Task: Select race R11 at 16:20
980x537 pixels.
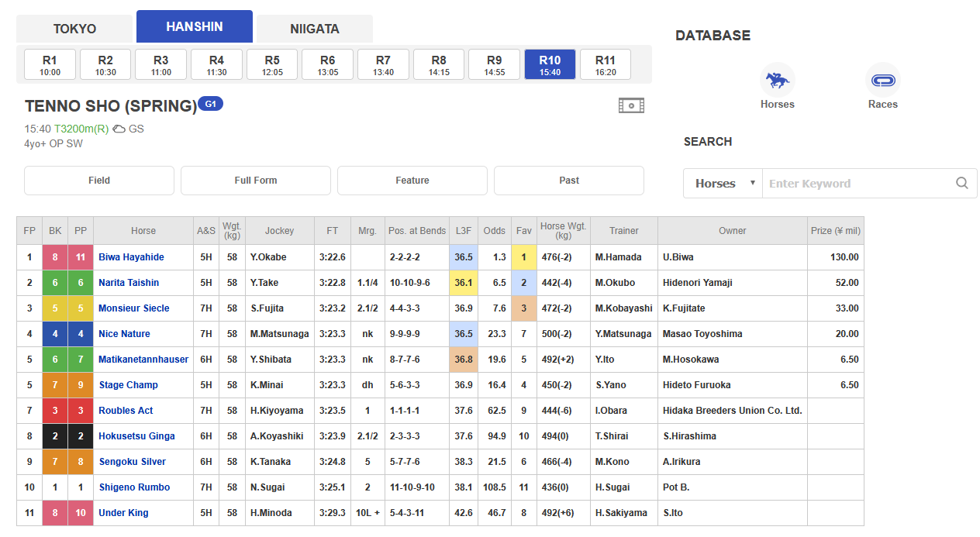Action: tap(606, 64)
